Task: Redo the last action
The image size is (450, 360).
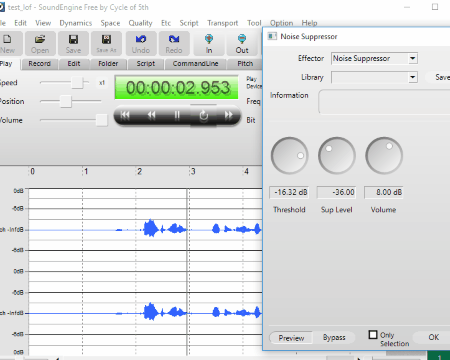Action: 174,43
